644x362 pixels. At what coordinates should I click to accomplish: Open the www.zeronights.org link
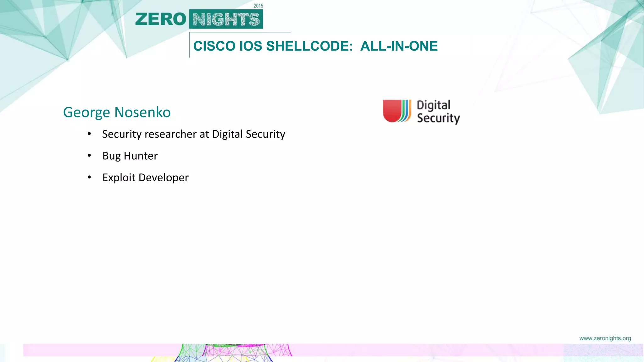(x=605, y=338)
